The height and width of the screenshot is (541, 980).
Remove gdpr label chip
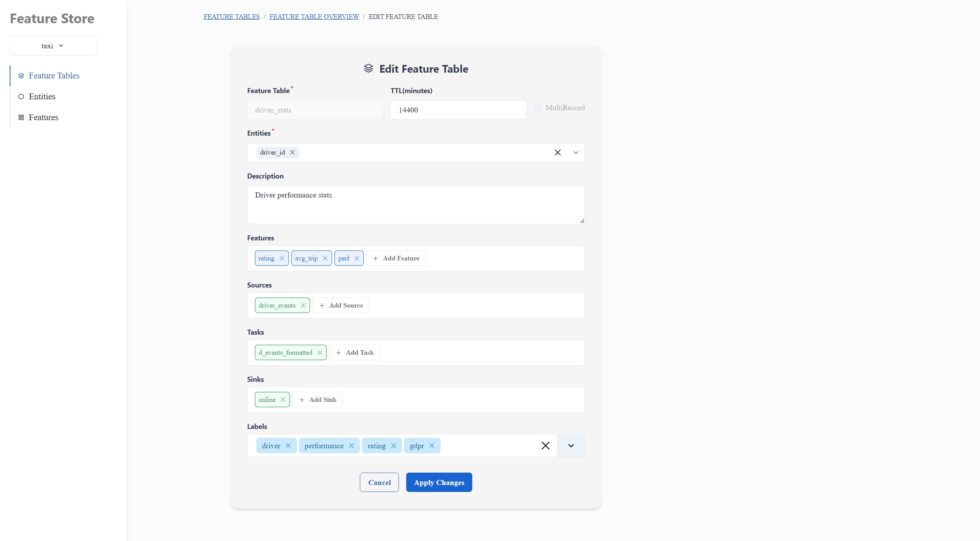click(x=432, y=446)
